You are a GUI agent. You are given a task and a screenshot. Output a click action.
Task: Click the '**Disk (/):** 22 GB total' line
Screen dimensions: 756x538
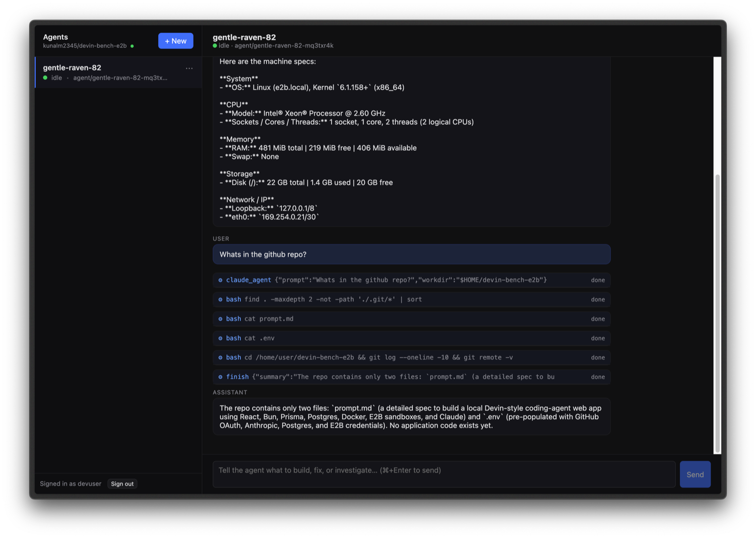pos(306,183)
